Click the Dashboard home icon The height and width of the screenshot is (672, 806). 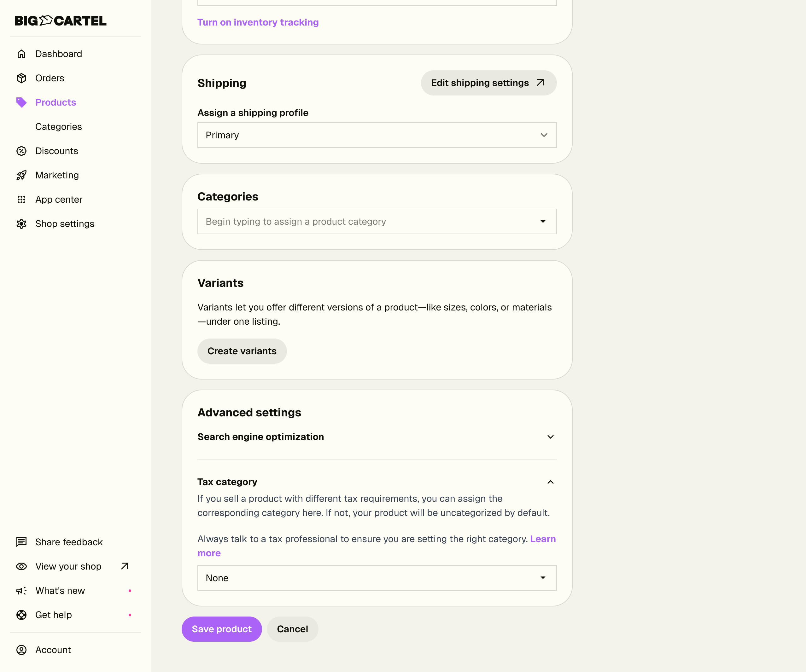tap(21, 54)
